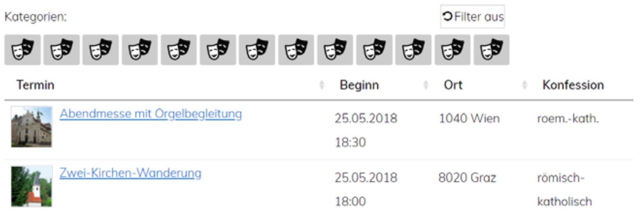The width and height of the screenshot is (644, 219).
Task: Open Abendmesse mit Orgelbegleitung link
Action: coord(151,114)
